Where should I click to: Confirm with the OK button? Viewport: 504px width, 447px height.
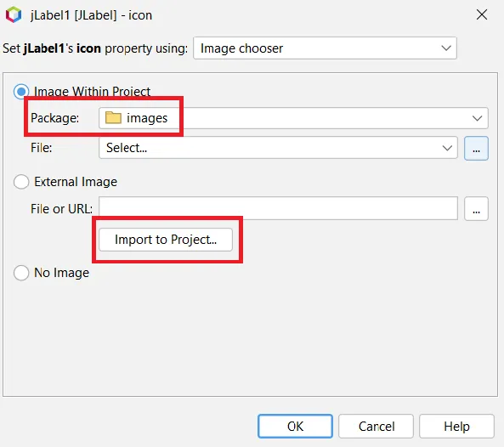pos(295,427)
